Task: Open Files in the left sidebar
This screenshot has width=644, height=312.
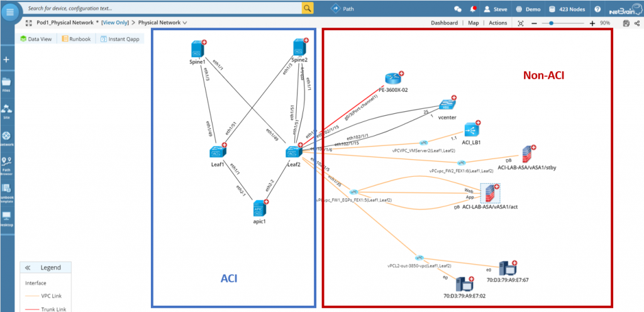Action: pyautogui.click(x=6, y=84)
